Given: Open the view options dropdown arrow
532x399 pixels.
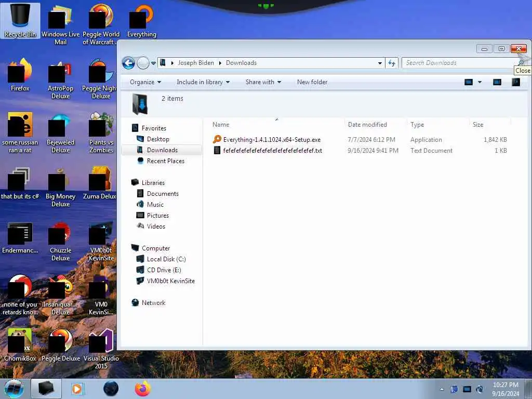Looking at the screenshot, I should click(480, 82).
